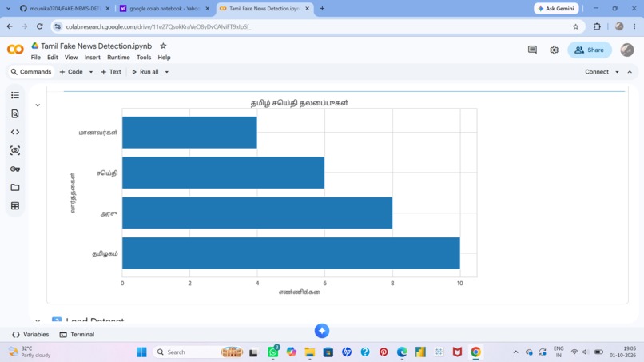
Task: Open the View menu
Action: 71,58
